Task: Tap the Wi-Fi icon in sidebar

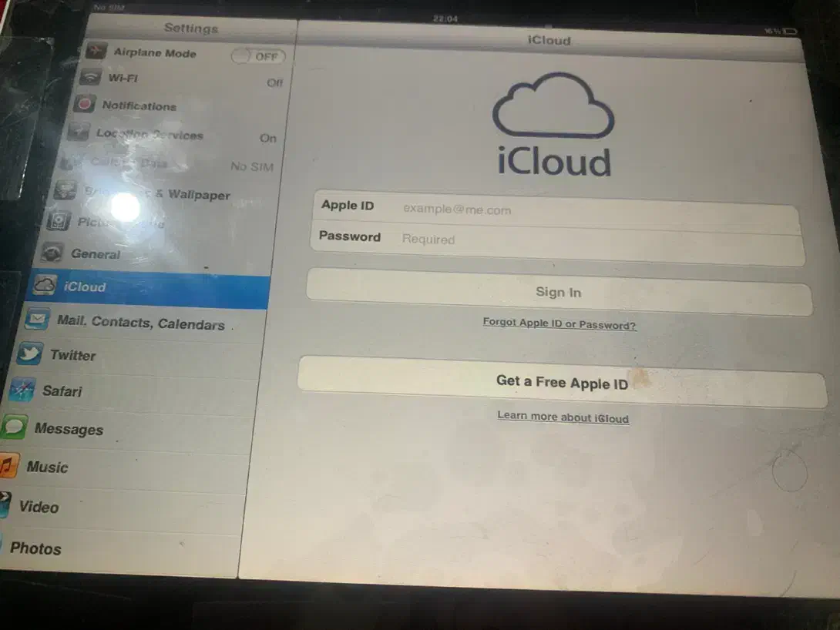Action: pos(91,79)
